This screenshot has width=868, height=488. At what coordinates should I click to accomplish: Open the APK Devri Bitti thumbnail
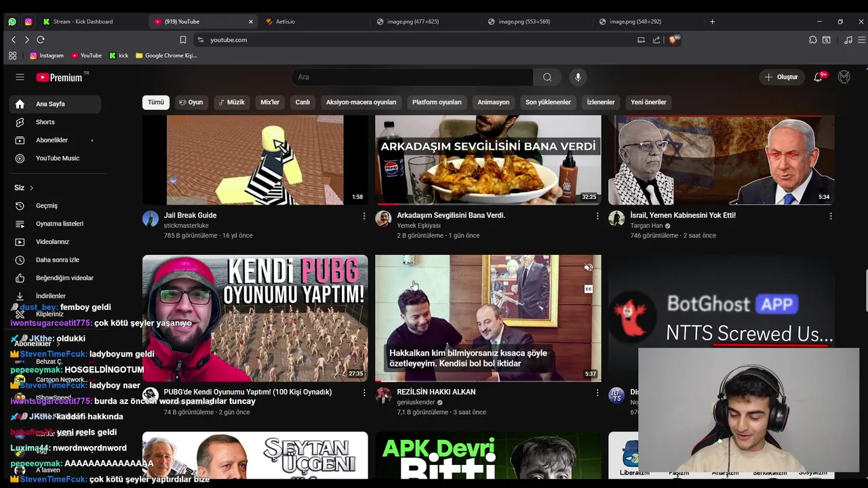(x=488, y=455)
